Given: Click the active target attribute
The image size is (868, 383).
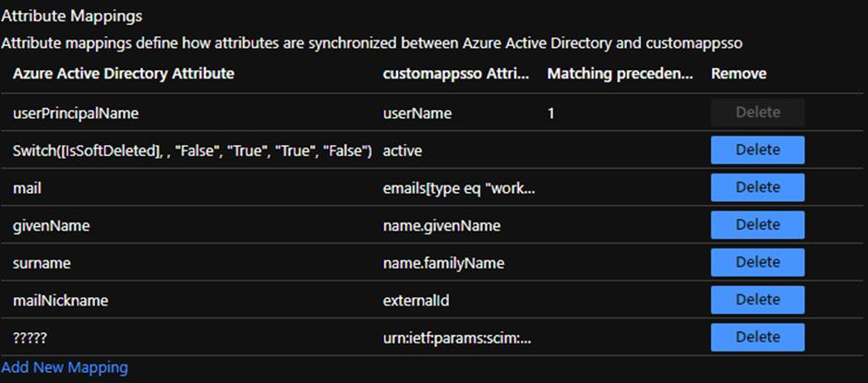Looking at the screenshot, I should tap(402, 150).
